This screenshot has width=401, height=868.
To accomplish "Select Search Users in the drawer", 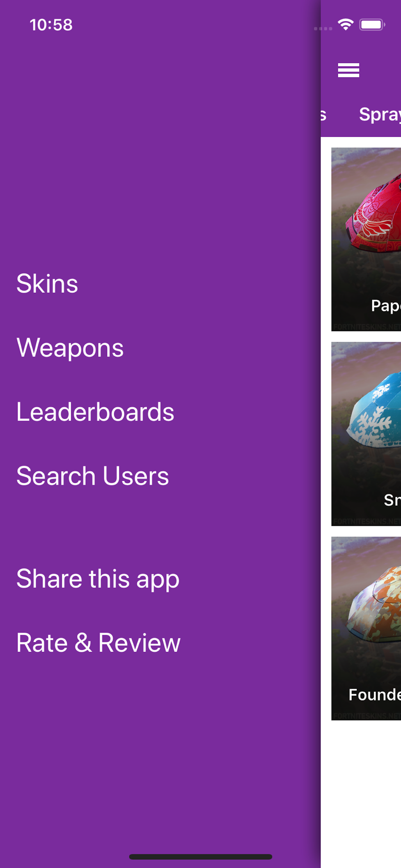I will pyautogui.click(x=93, y=476).
